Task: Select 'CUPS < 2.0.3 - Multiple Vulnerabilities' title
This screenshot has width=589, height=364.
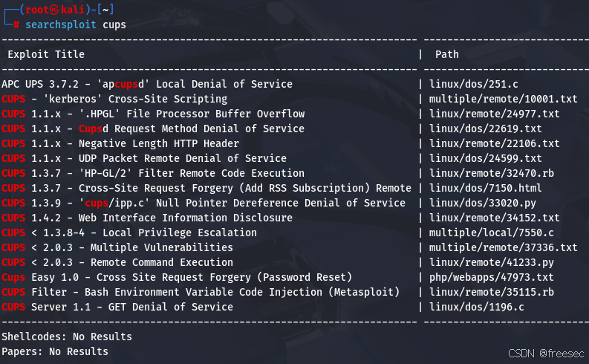Action: 117,247
